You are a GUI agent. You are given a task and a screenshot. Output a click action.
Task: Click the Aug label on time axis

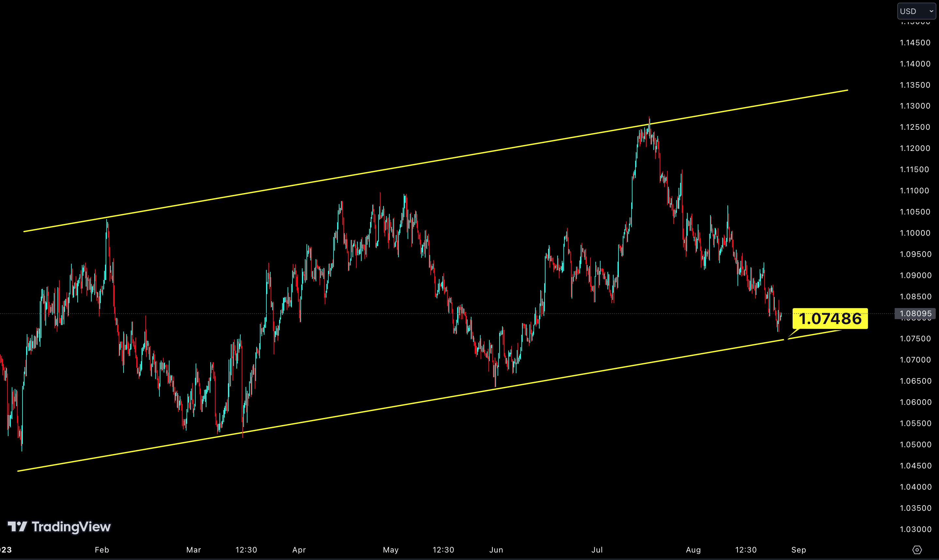tap(693, 550)
